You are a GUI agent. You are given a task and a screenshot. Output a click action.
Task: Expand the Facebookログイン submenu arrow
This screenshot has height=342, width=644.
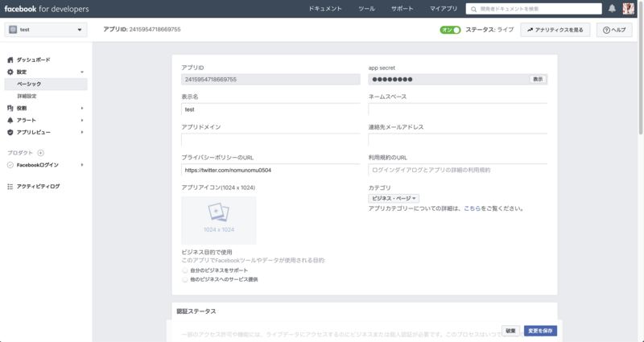82,165
